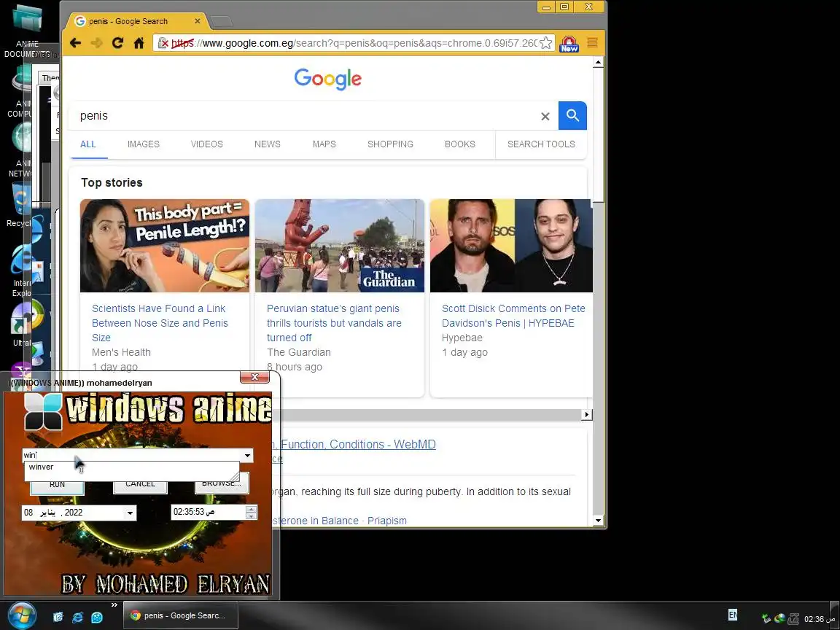Open the browser home page icon
This screenshot has height=630, width=840.
coord(139,43)
